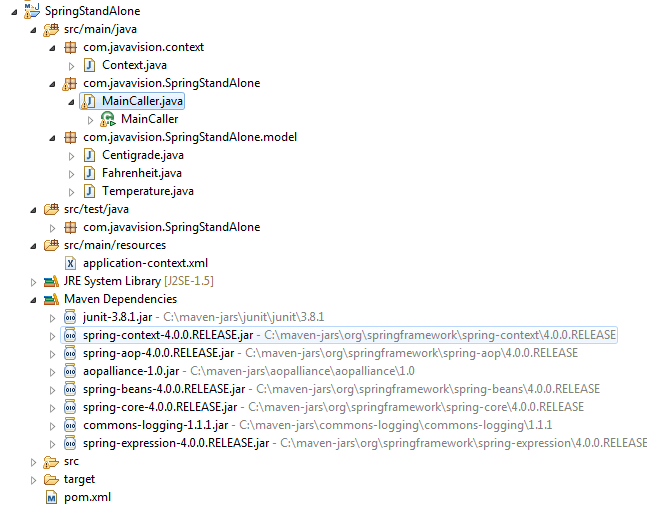Viewport: 662px width, 511px height.
Task: Click the target folder icon
Action: click(x=51, y=480)
